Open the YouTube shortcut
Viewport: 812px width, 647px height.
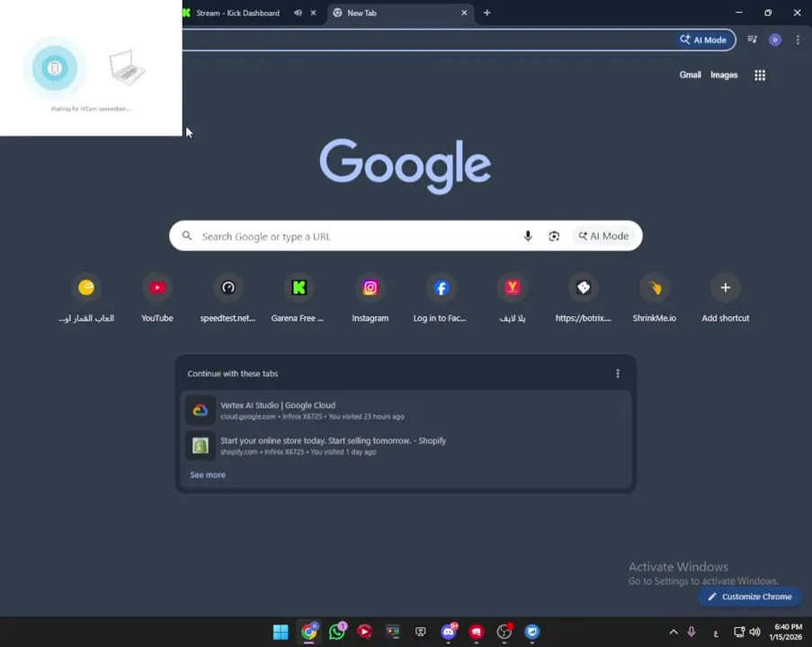(157, 298)
